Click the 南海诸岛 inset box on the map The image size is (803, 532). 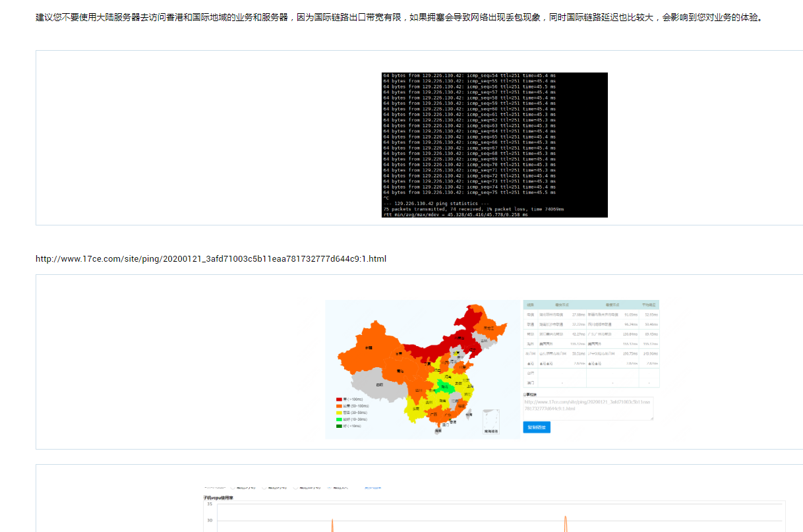pos(491,422)
